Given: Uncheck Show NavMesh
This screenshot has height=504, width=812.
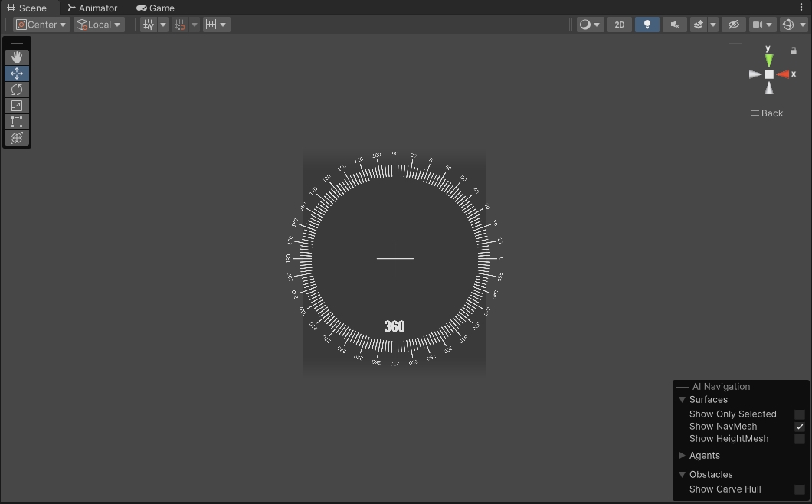Looking at the screenshot, I should point(799,426).
